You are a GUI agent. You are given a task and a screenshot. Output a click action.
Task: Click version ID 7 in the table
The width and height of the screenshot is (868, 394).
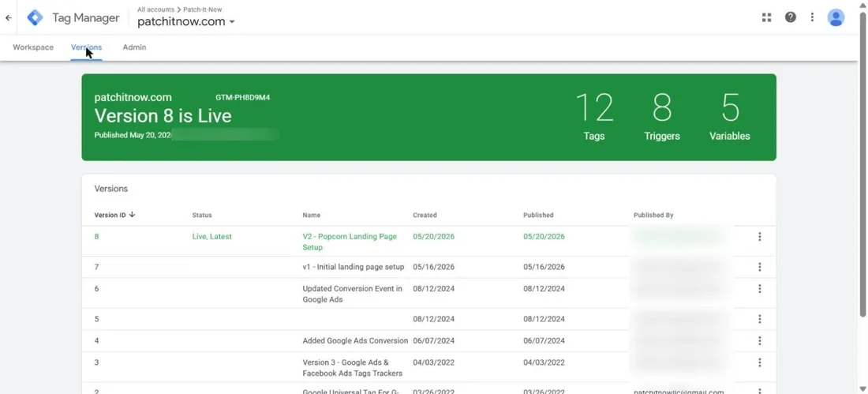click(x=96, y=267)
